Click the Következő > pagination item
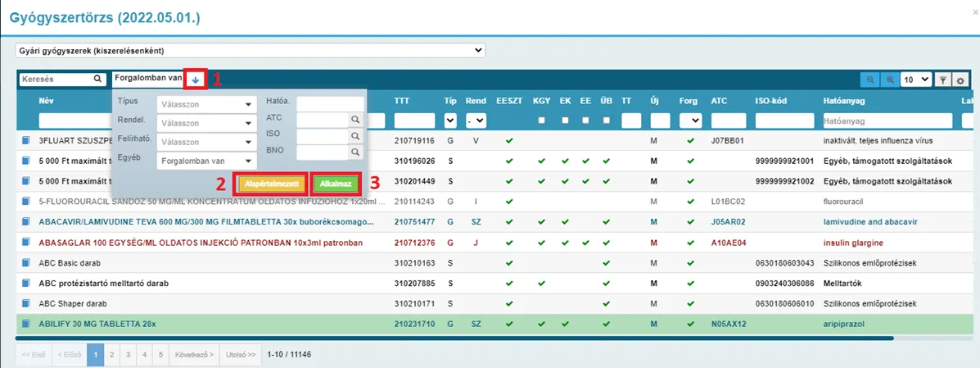This screenshot has height=368, width=980. 194,354
